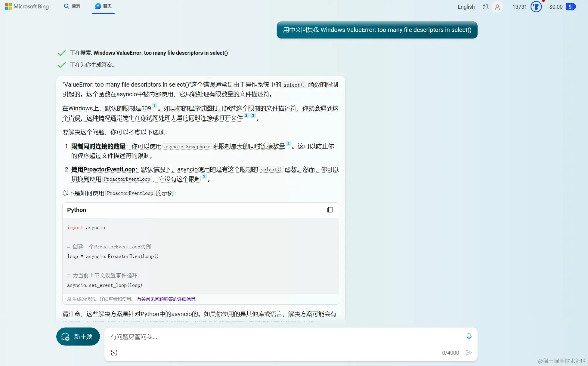Image resolution: width=588 pixels, height=366 pixels.
Task: Click the rewards trophy medal icon
Action: [x=536, y=7]
